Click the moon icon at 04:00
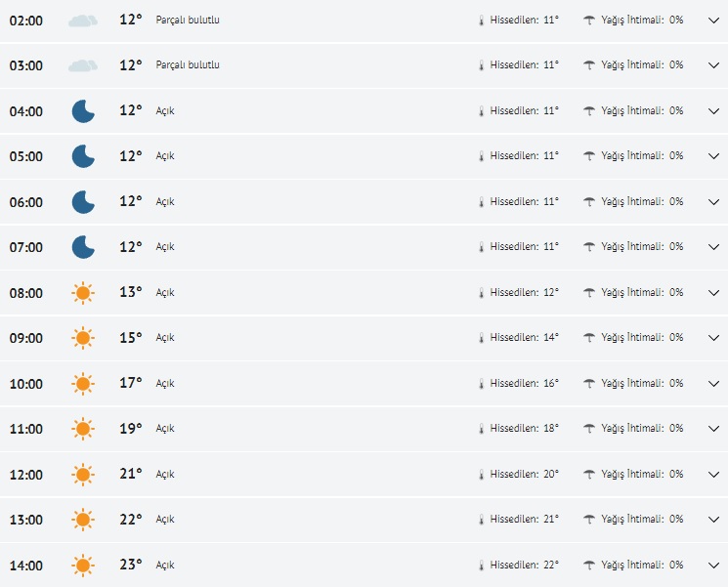The width and height of the screenshot is (728, 587). (x=83, y=111)
